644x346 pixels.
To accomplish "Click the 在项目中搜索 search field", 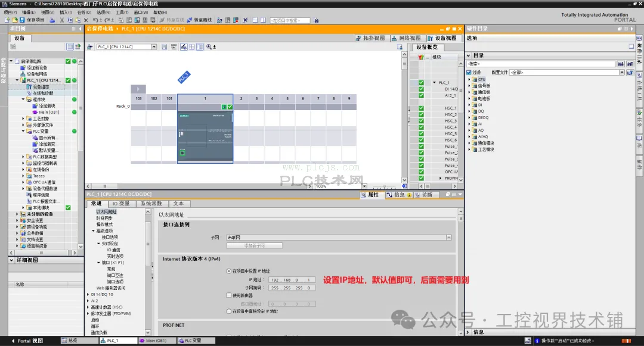I will click(290, 20).
